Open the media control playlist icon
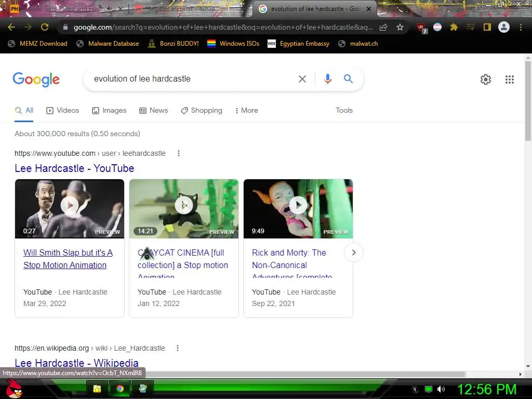 point(470,27)
